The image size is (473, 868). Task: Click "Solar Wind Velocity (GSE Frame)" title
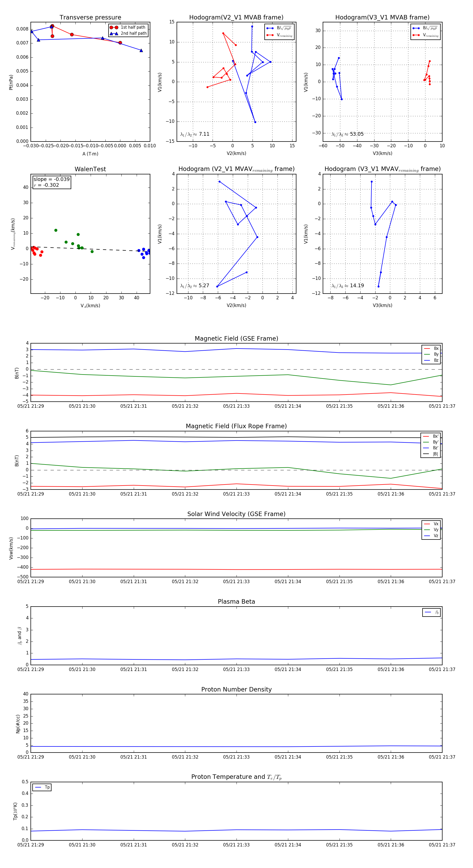[x=236, y=514]
